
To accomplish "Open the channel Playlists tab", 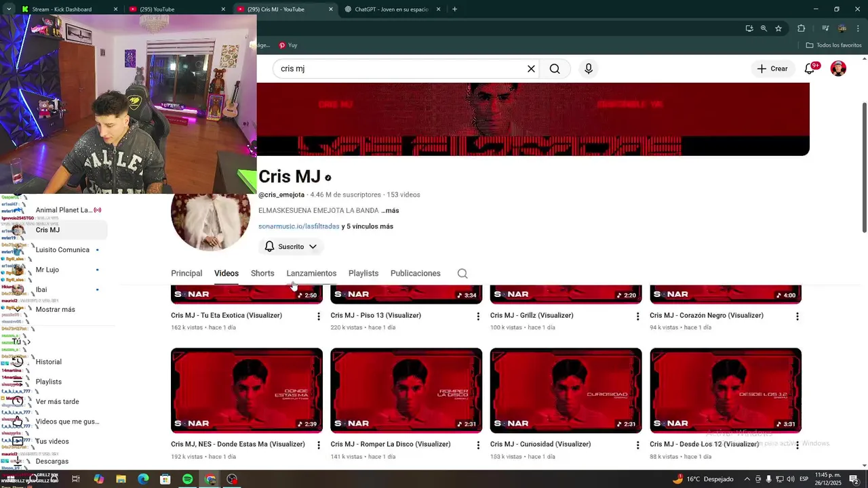I will pyautogui.click(x=363, y=273).
